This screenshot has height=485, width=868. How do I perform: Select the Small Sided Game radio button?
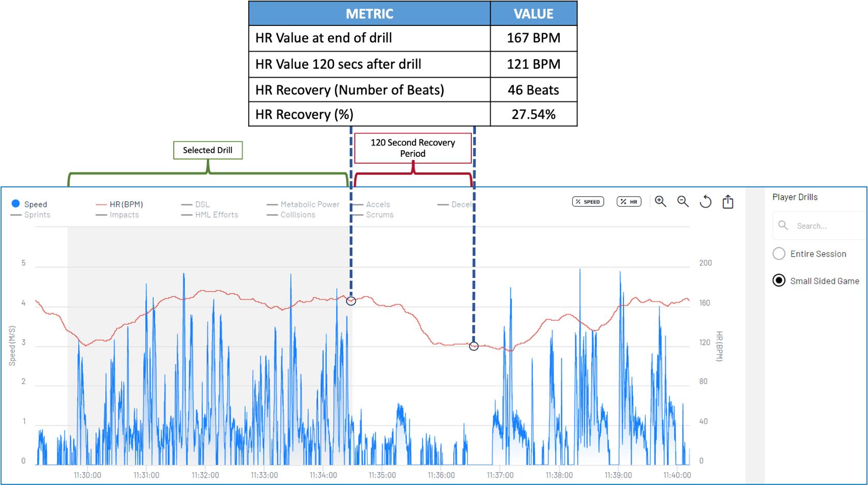(779, 281)
